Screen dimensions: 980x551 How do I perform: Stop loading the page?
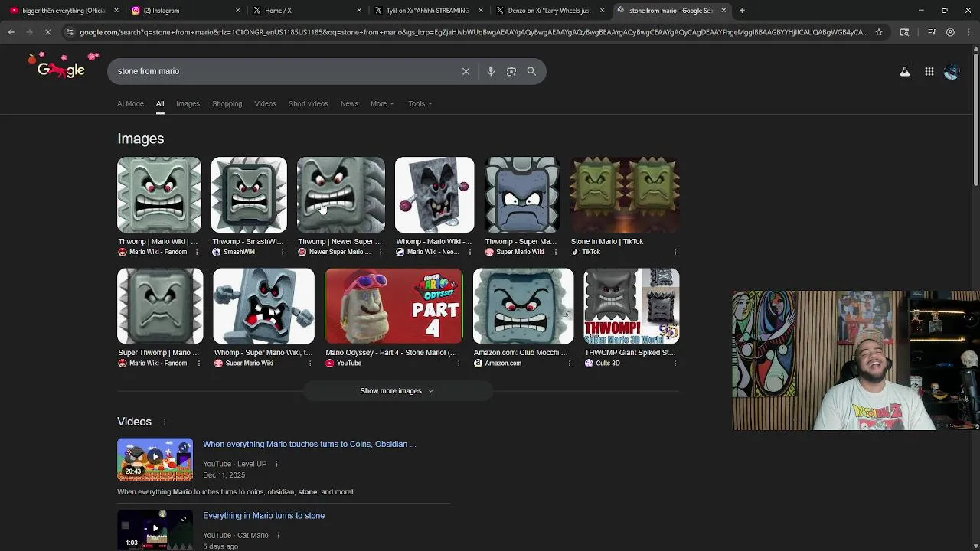(47, 32)
